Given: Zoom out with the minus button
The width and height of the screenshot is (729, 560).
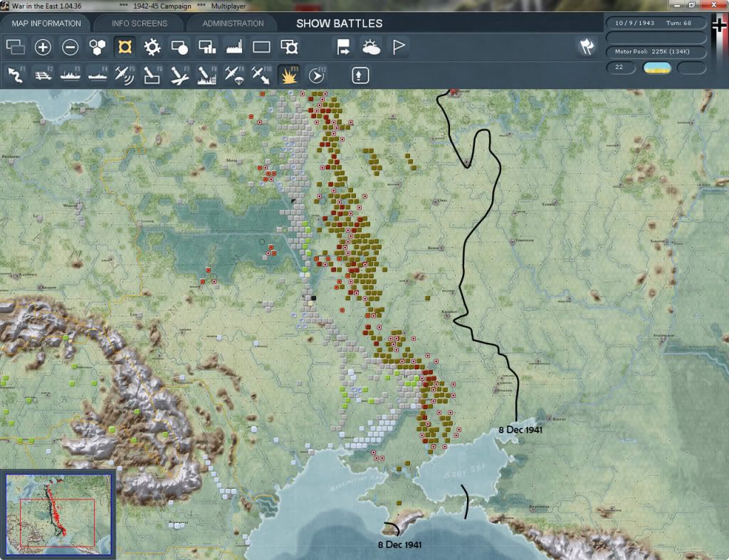Looking at the screenshot, I should [x=70, y=47].
